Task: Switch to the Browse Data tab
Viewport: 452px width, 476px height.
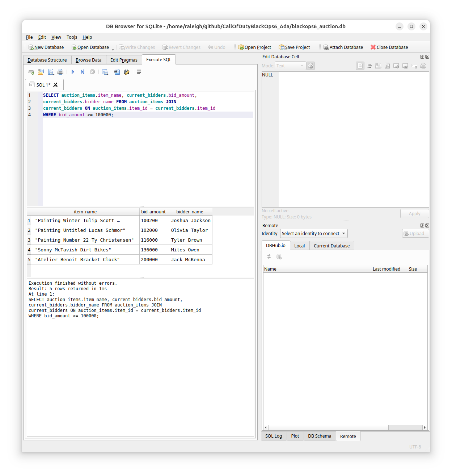Action: (89, 60)
